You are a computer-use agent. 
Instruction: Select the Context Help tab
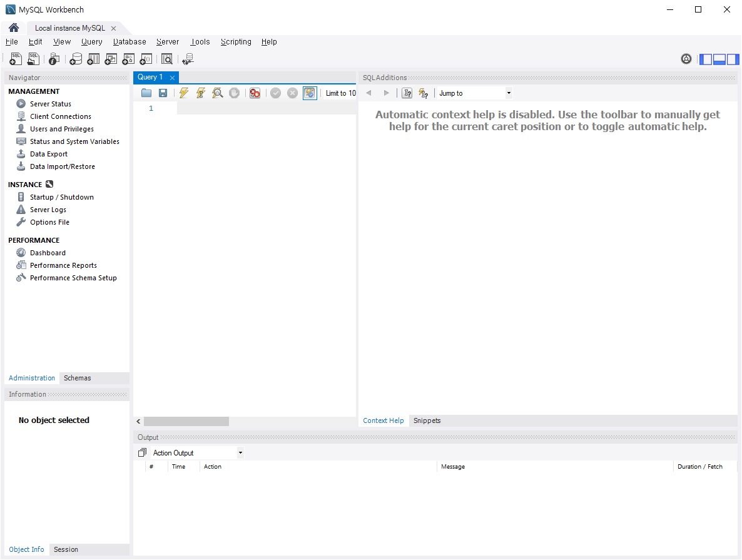click(x=384, y=420)
